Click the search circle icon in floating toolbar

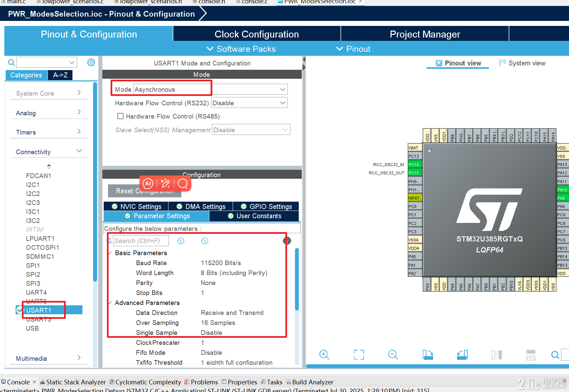(x=183, y=183)
